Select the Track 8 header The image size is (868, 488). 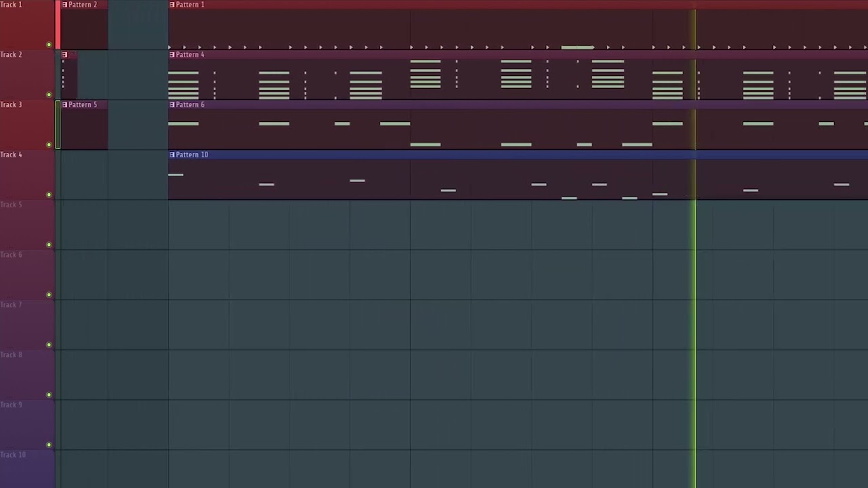[x=27, y=375]
